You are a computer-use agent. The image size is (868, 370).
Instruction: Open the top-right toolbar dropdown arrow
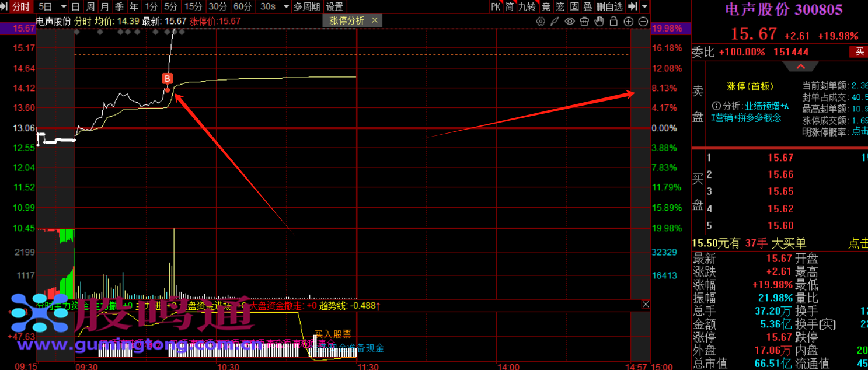pyautogui.click(x=644, y=7)
